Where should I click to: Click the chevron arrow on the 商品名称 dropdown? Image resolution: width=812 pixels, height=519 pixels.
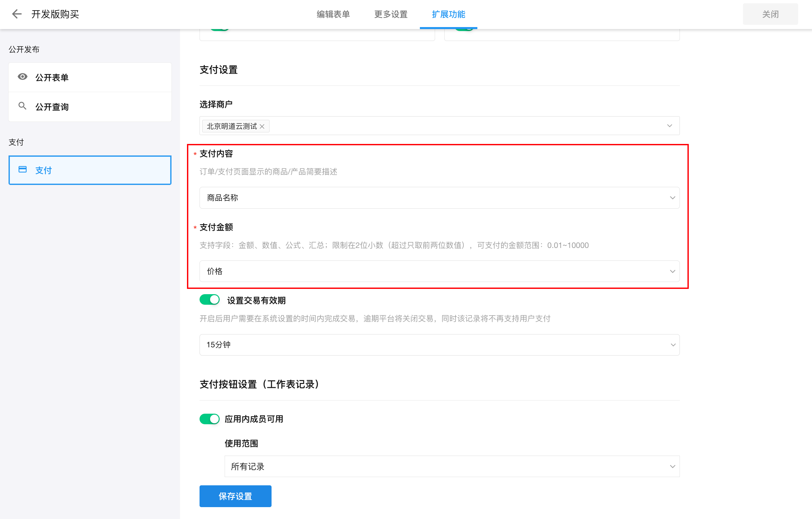pyautogui.click(x=672, y=198)
